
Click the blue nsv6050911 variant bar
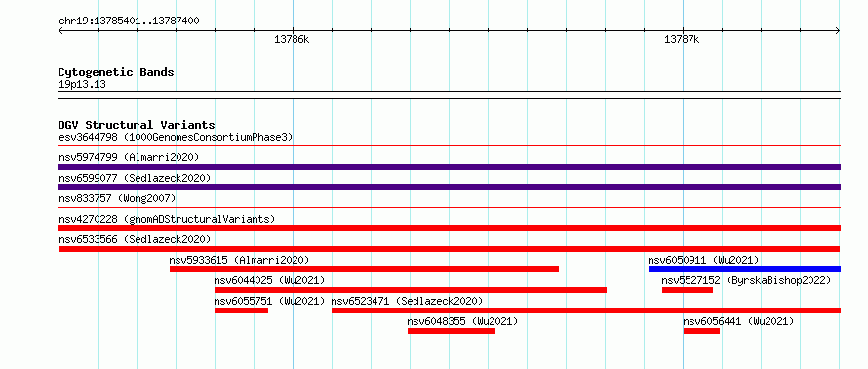coord(744,269)
